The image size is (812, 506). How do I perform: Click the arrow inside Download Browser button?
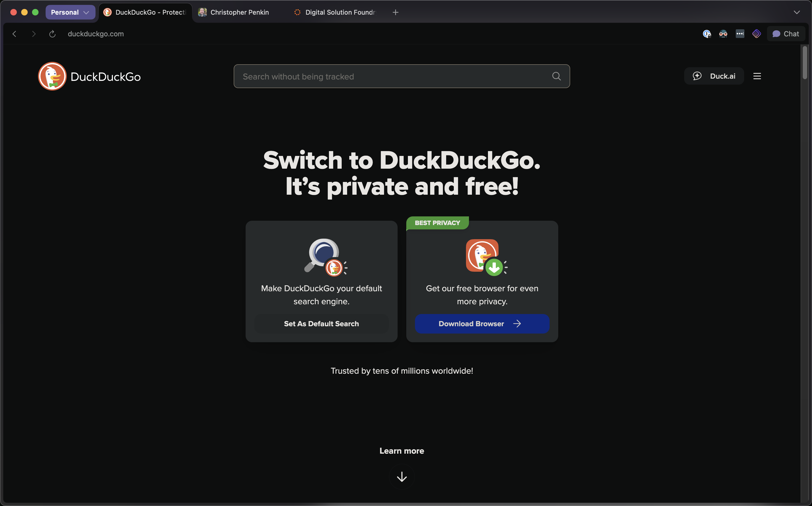517,324
